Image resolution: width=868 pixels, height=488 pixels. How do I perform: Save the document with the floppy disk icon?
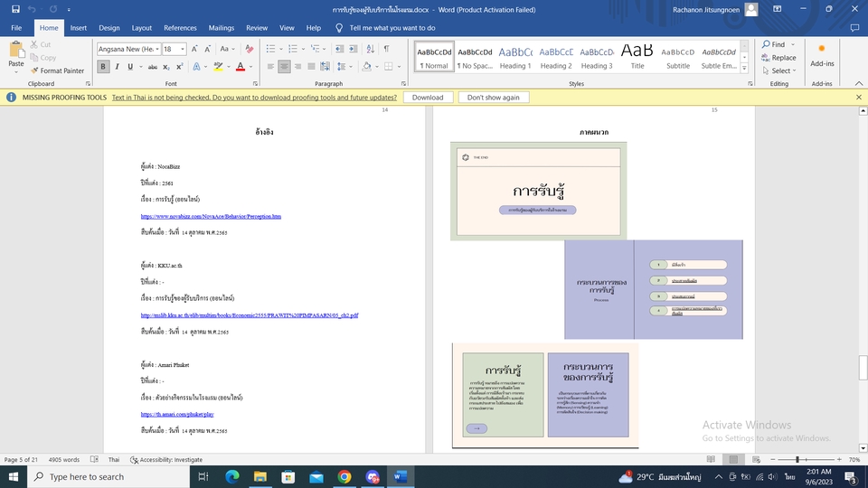(x=15, y=9)
